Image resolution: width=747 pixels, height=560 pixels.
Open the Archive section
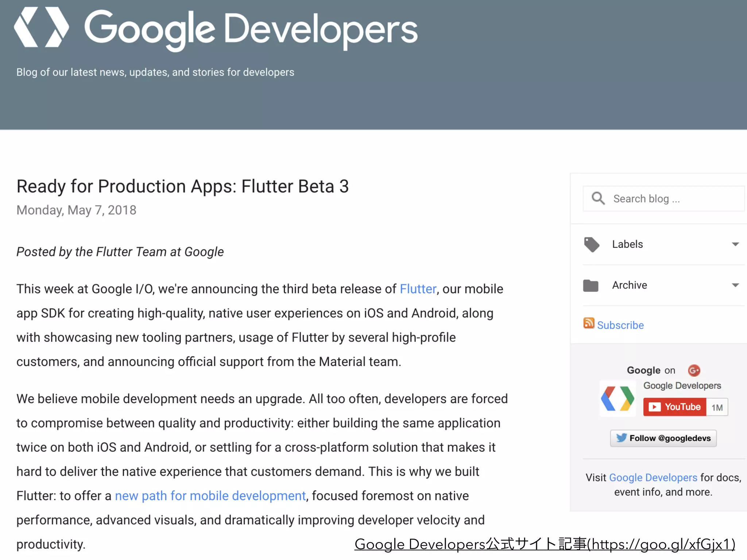(664, 285)
